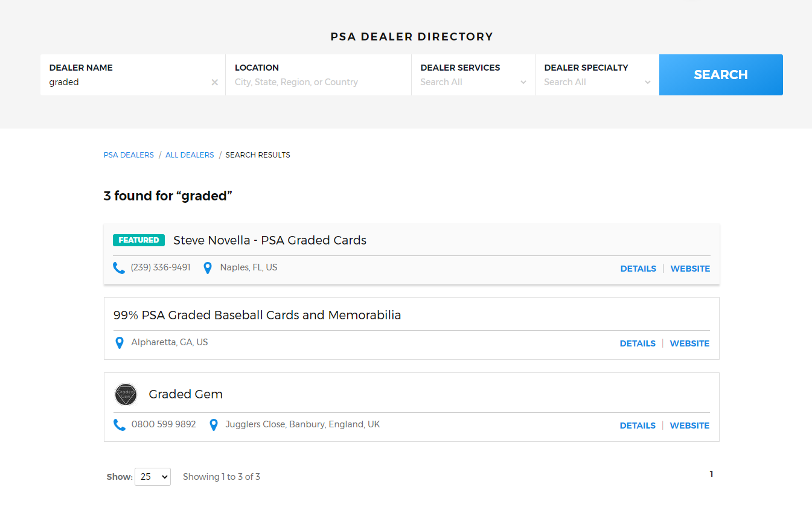
Task: Clear the dealer name field with X icon
Action: pyautogui.click(x=214, y=83)
